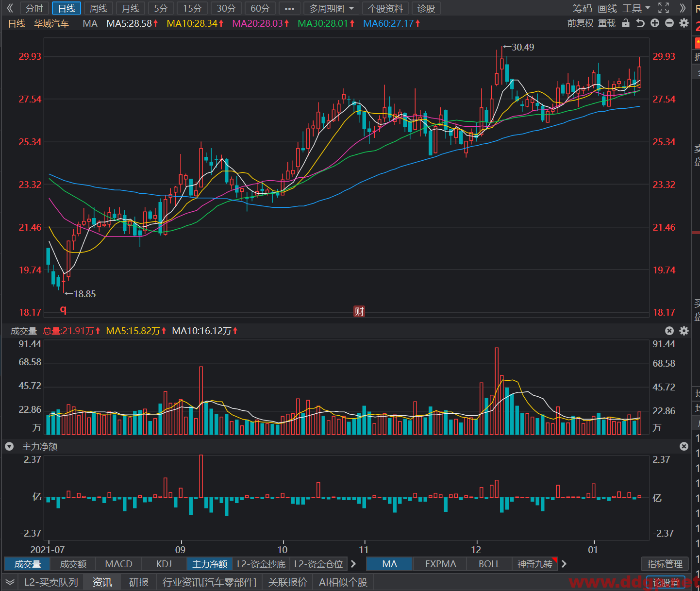The image size is (700, 591).
Task: Select the BOLL overlay indicator
Action: (x=489, y=564)
